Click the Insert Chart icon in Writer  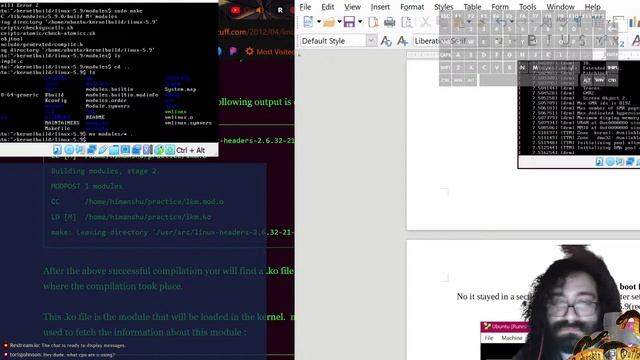[x=634, y=22]
